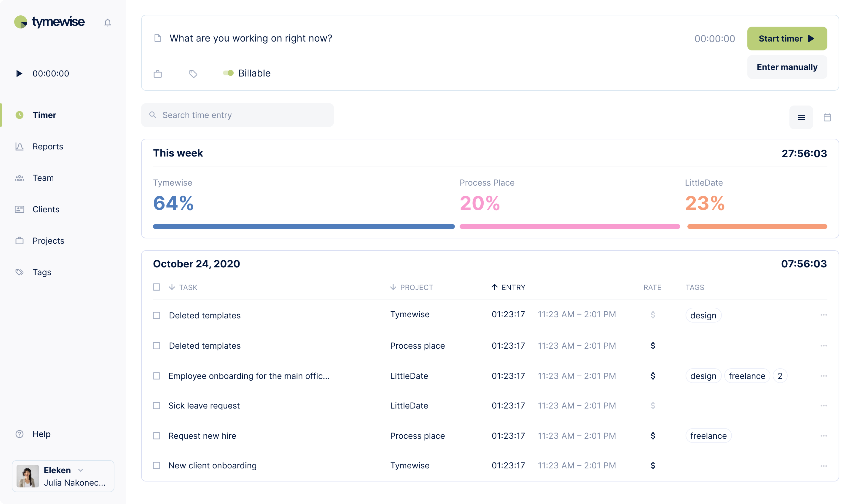Open the Team panel icon
854x504 pixels.
click(20, 178)
